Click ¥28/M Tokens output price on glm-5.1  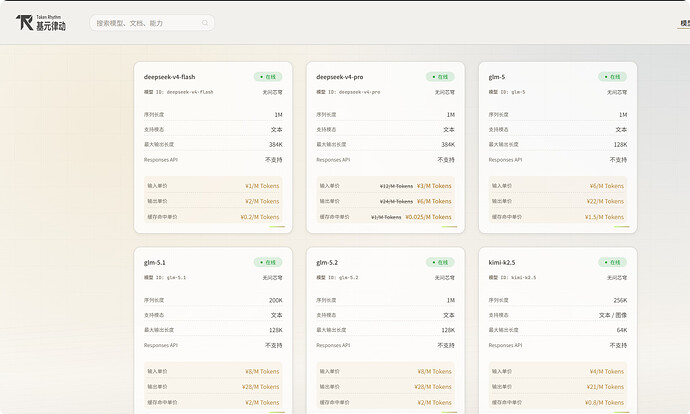(261, 387)
